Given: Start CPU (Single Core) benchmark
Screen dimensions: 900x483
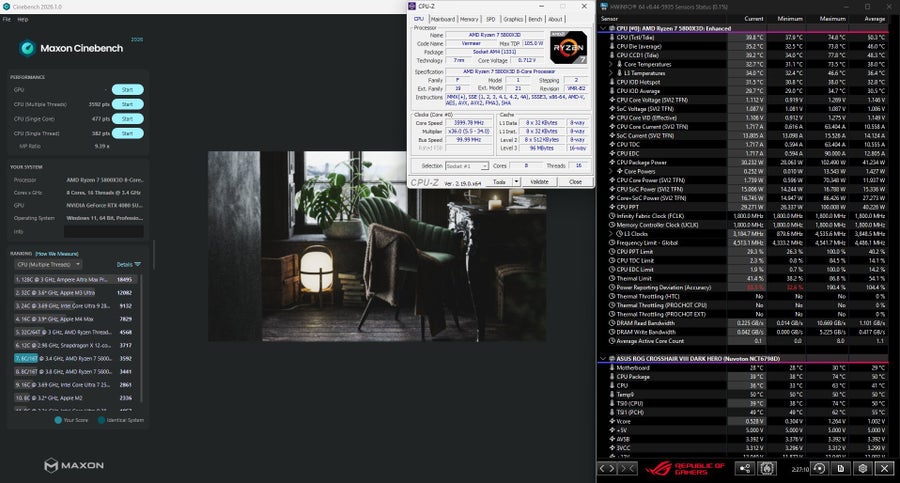Looking at the screenshot, I should pyautogui.click(x=127, y=119).
